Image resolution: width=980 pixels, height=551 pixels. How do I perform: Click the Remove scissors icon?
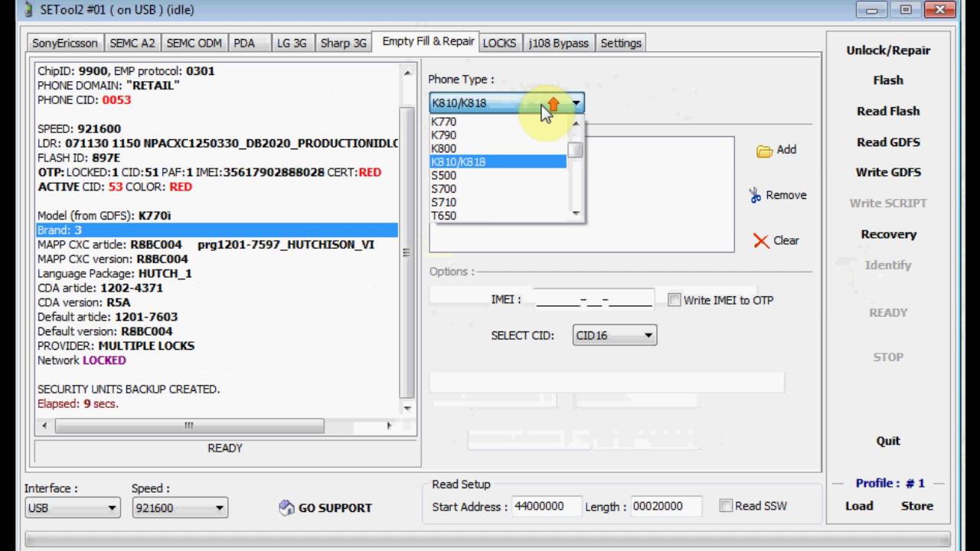[x=756, y=195]
